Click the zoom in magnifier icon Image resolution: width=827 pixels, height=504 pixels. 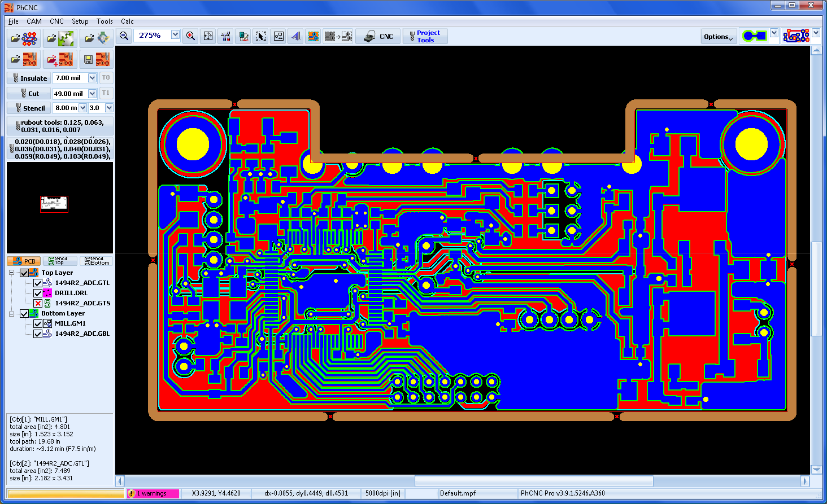tap(191, 36)
